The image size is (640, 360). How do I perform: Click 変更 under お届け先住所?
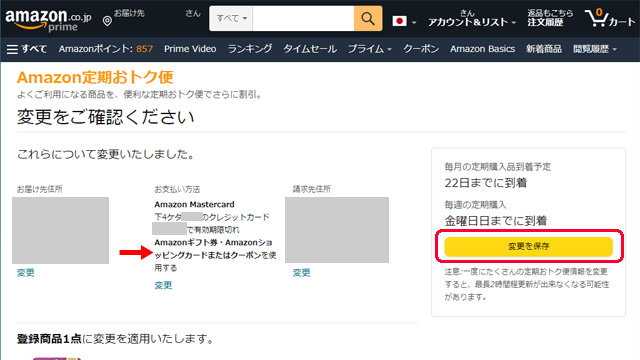tap(26, 273)
